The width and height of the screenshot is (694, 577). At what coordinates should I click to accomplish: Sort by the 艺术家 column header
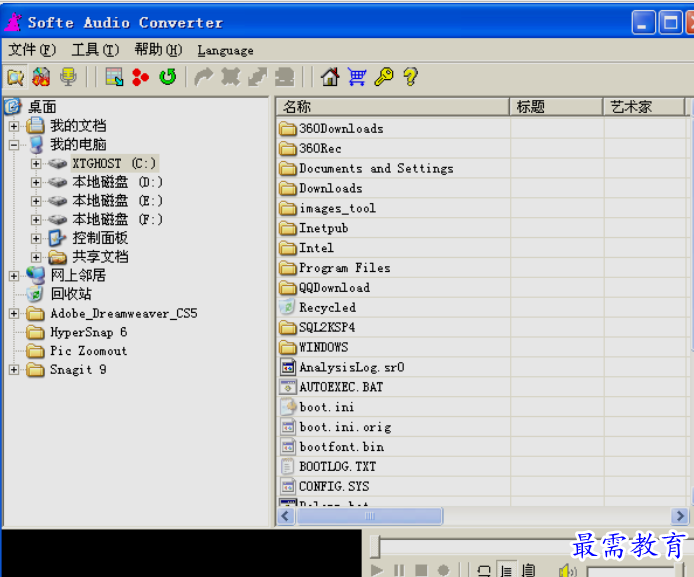coord(644,107)
